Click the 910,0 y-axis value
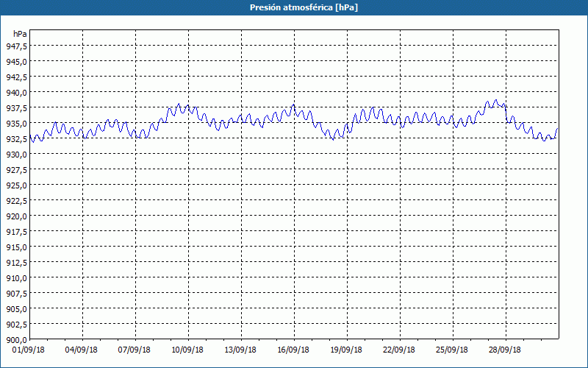Viewport: 588px width, 368px height. pos(16,278)
